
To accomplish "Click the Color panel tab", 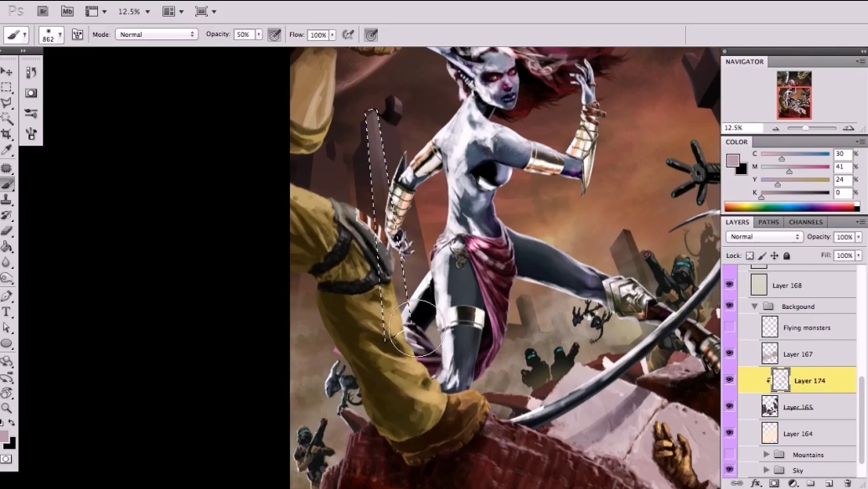I will [x=736, y=142].
